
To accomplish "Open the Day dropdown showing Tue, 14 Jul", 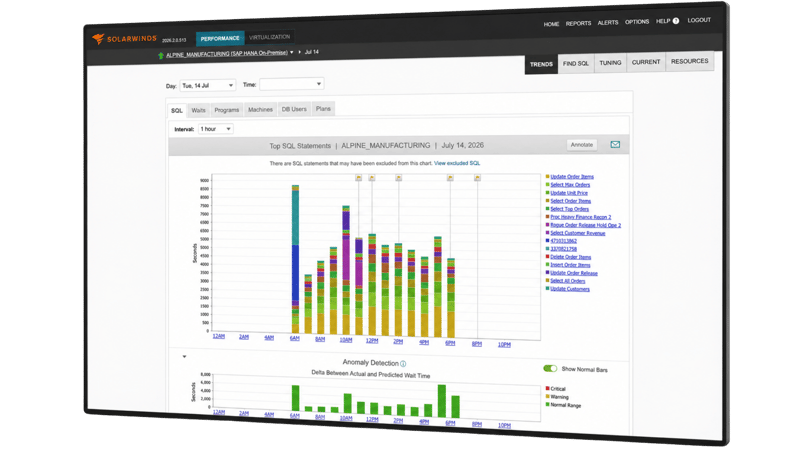I will [207, 85].
